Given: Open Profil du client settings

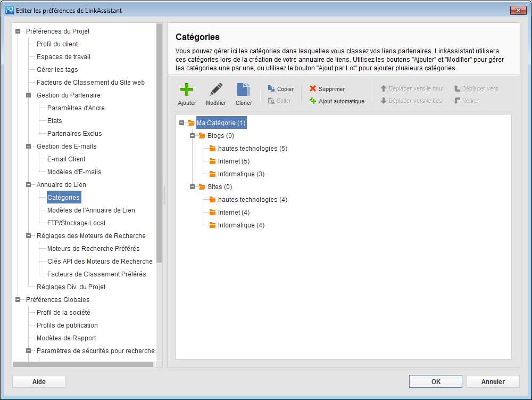Looking at the screenshot, I should point(57,44).
